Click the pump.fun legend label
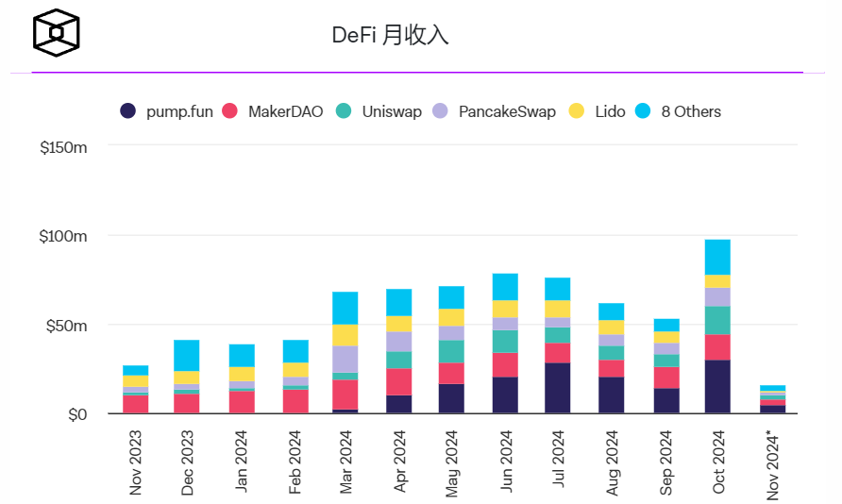The height and width of the screenshot is (504, 842). click(179, 111)
